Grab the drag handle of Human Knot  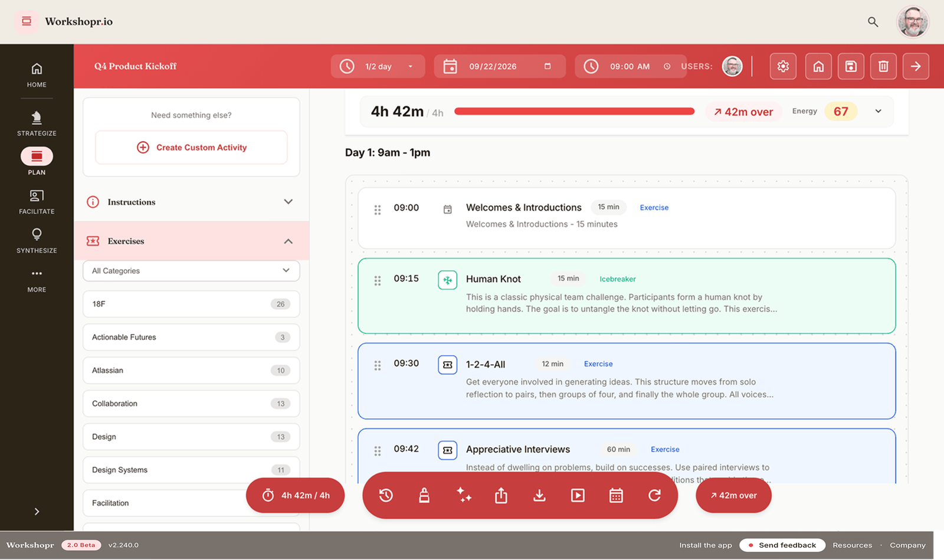pyautogui.click(x=378, y=280)
